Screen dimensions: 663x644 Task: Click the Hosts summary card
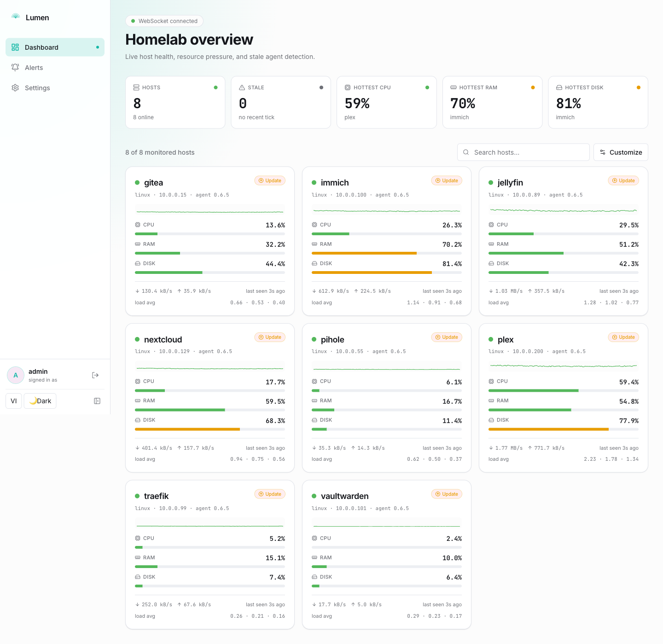175,102
